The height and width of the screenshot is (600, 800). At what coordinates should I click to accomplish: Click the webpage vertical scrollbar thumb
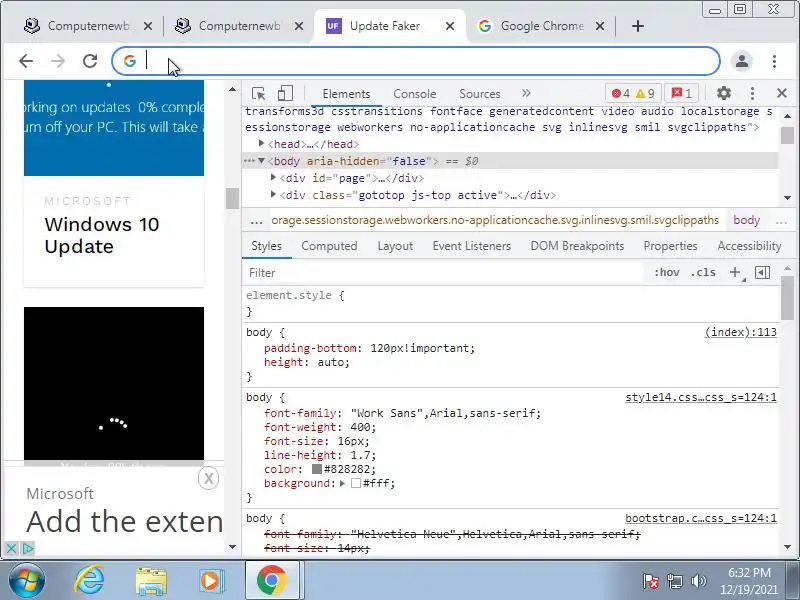pyautogui.click(x=232, y=198)
